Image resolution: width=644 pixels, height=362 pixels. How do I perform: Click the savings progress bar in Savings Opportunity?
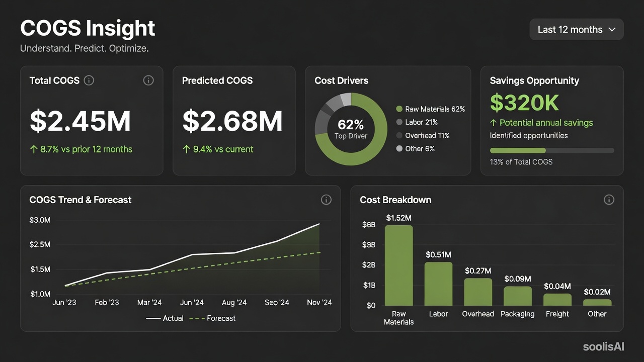pos(552,150)
